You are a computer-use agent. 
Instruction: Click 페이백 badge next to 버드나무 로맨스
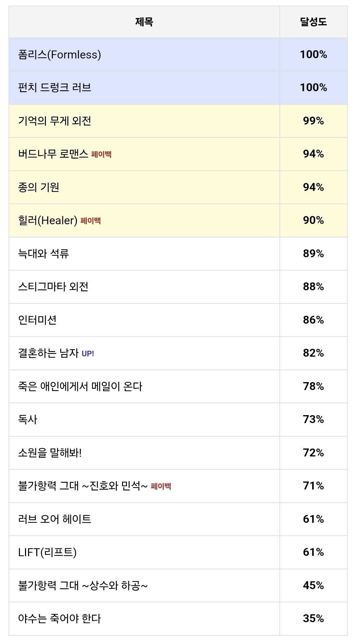coord(101,155)
